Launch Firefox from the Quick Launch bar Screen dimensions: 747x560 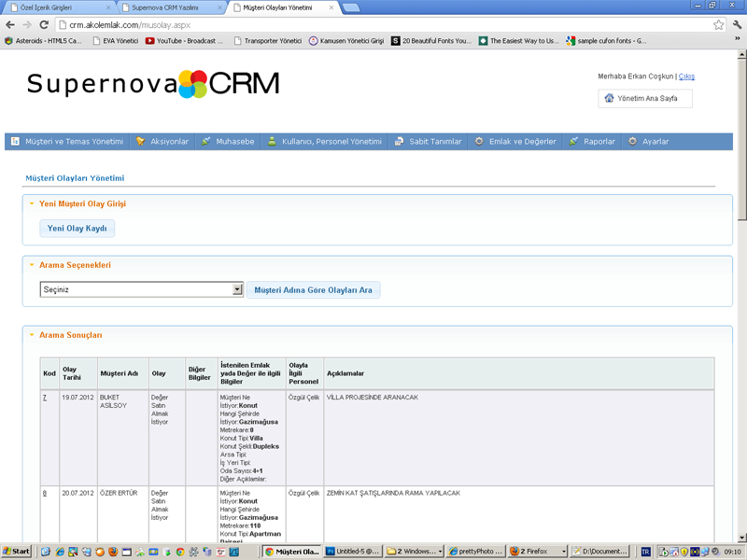[113, 552]
